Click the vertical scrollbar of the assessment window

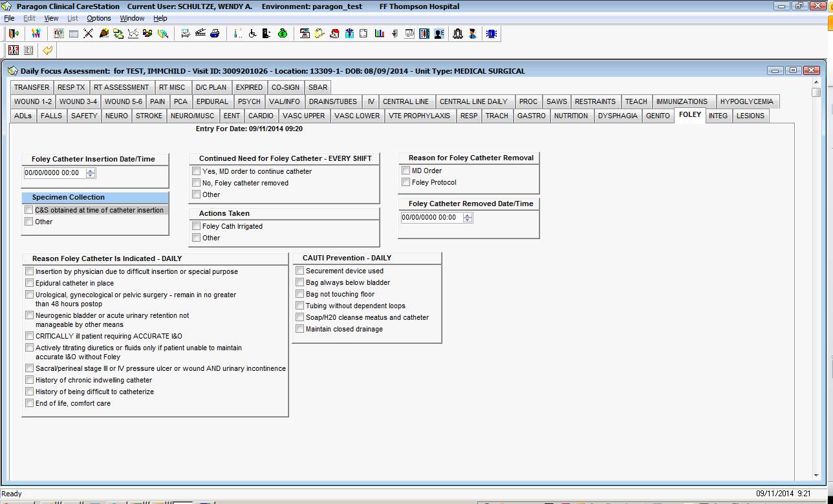[816, 278]
